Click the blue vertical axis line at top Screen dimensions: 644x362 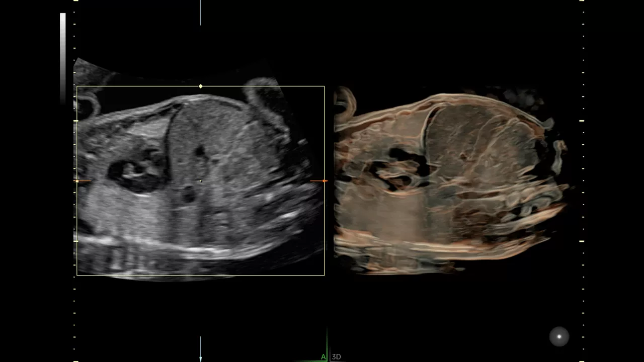pos(201,13)
